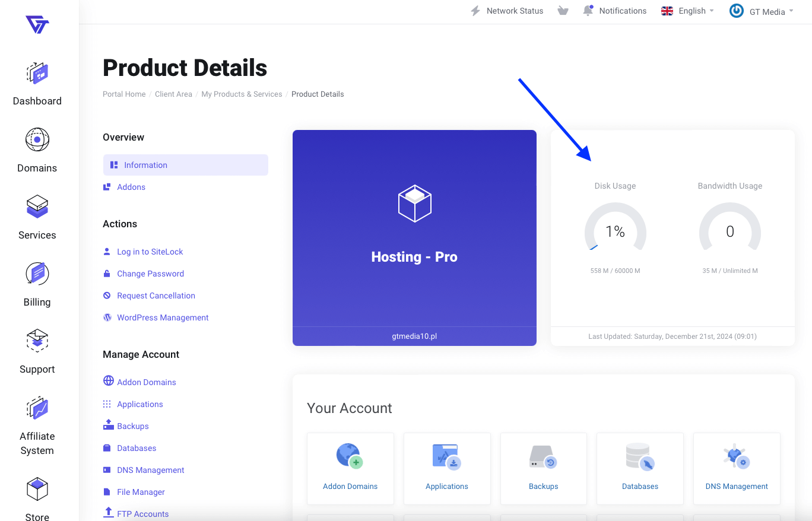Click the Request Cancellation link
812x521 pixels.
156,296
